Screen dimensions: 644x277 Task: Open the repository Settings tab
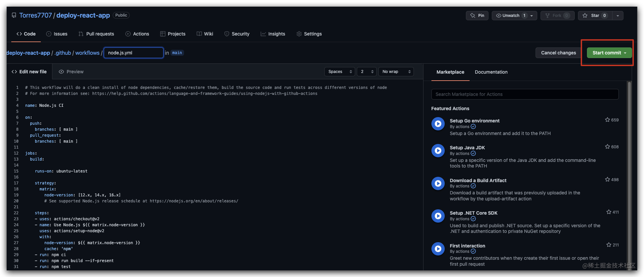click(309, 34)
